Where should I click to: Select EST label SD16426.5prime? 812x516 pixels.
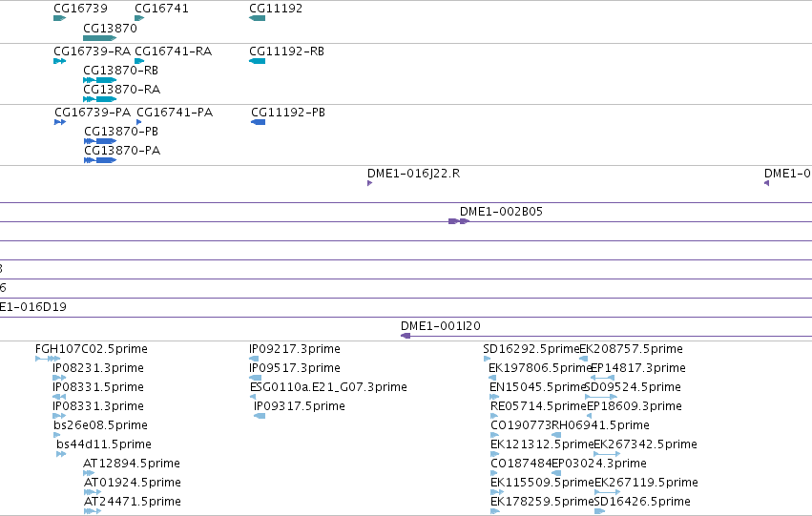pyautogui.click(x=642, y=502)
